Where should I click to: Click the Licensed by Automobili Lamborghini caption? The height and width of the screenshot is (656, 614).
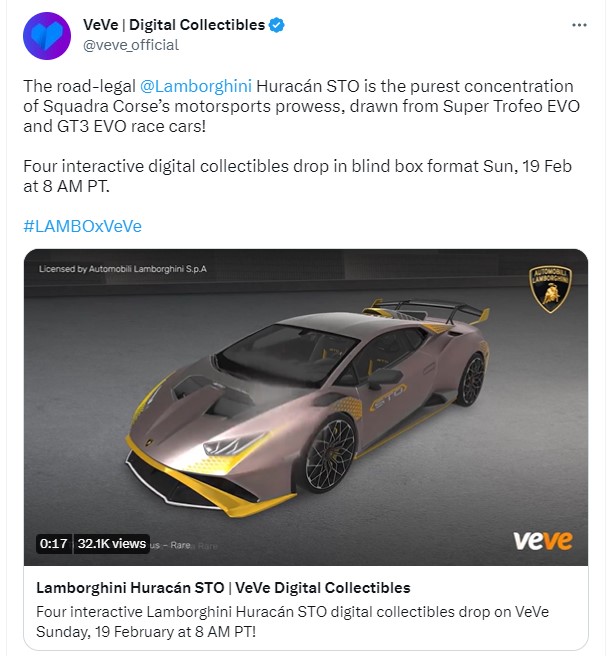pyautogui.click(x=123, y=269)
